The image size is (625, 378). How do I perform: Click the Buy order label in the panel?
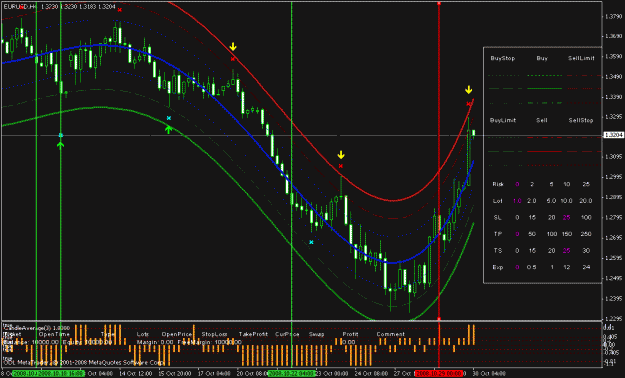pyautogui.click(x=542, y=58)
